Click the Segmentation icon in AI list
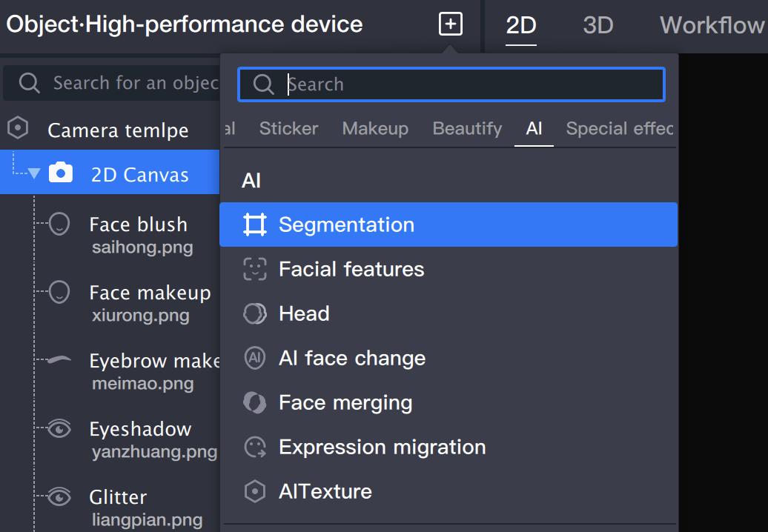The width and height of the screenshot is (768, 532). 255,225
